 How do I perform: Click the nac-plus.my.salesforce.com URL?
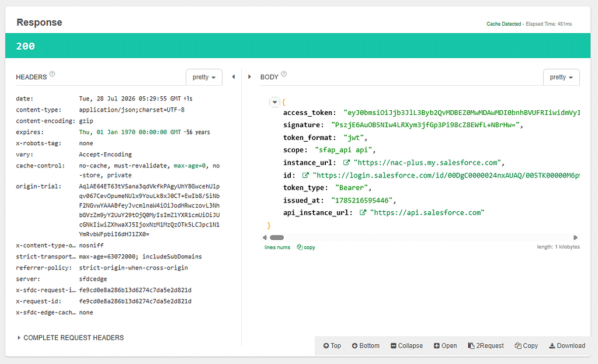pos(427,163)
